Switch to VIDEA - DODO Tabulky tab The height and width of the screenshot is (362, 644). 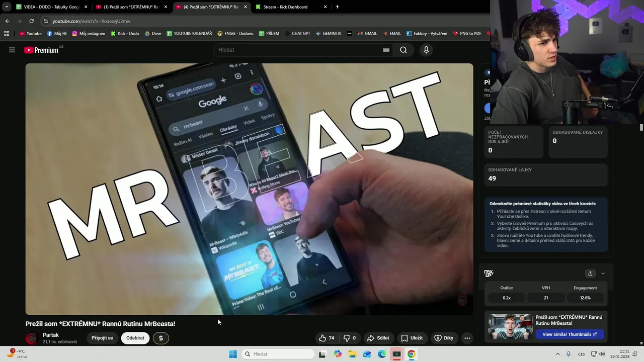click(51, 7)
